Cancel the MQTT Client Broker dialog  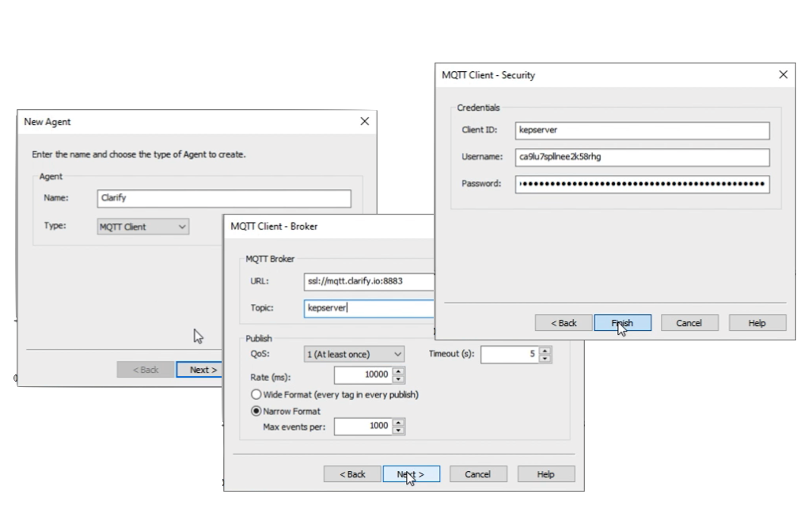coord(478,474)
